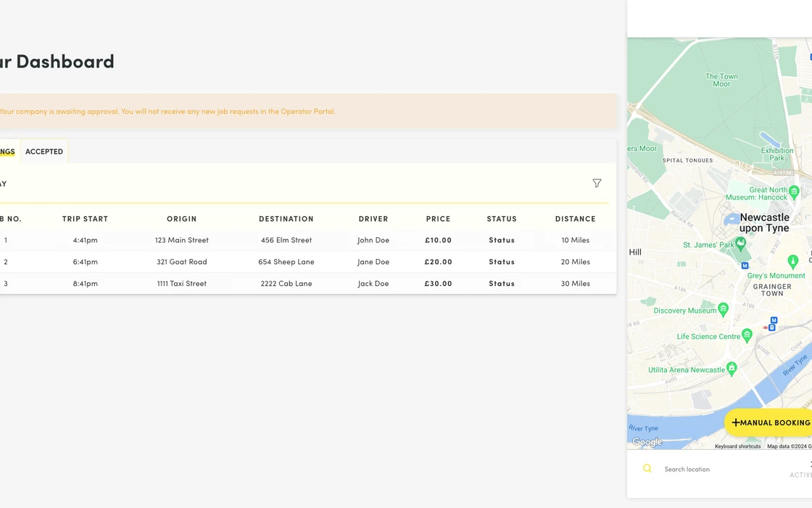
Task: Click Exhibition Park label on map
Action: 776,154
